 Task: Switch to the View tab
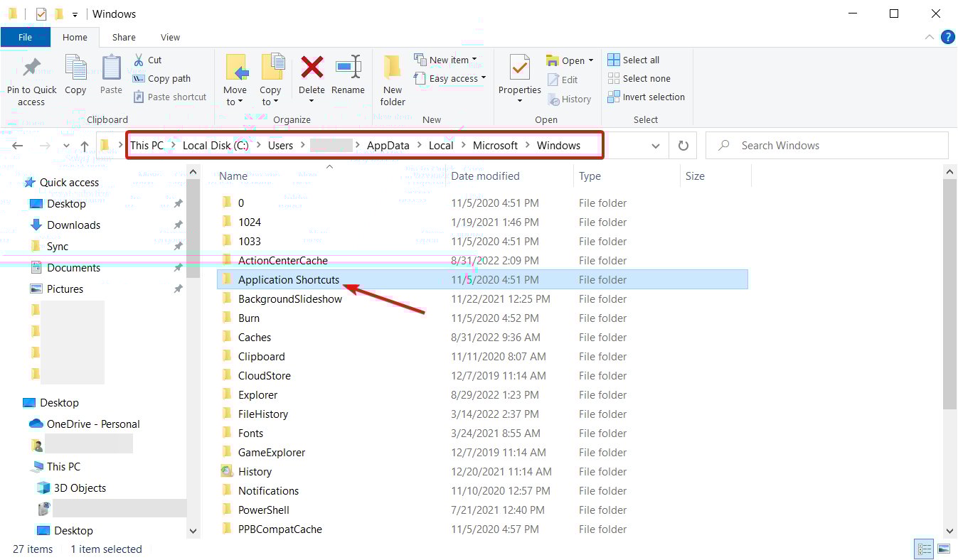pyautogui.click(x=170, y=37)
